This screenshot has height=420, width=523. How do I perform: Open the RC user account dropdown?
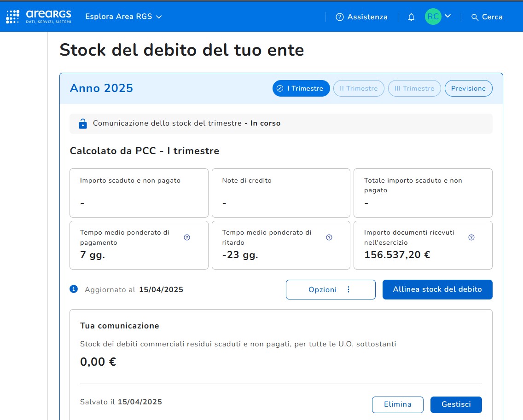click(x=438, y=17)
